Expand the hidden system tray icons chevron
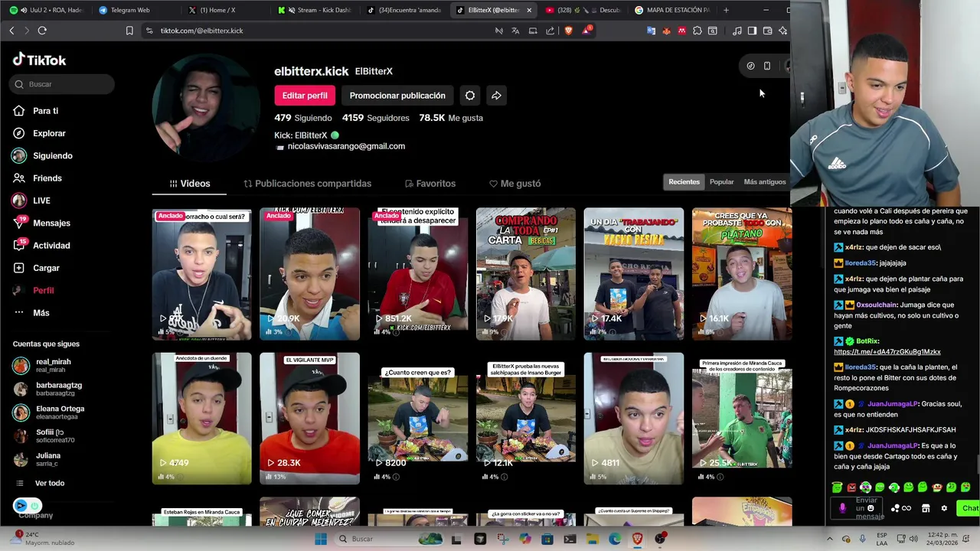Viewport: 980px width, 551px height. (829, 539)
